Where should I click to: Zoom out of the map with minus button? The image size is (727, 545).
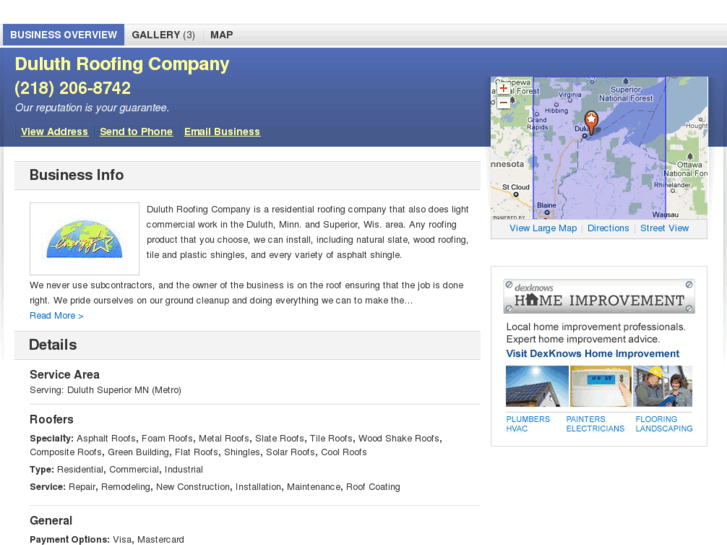pos(504,102)
